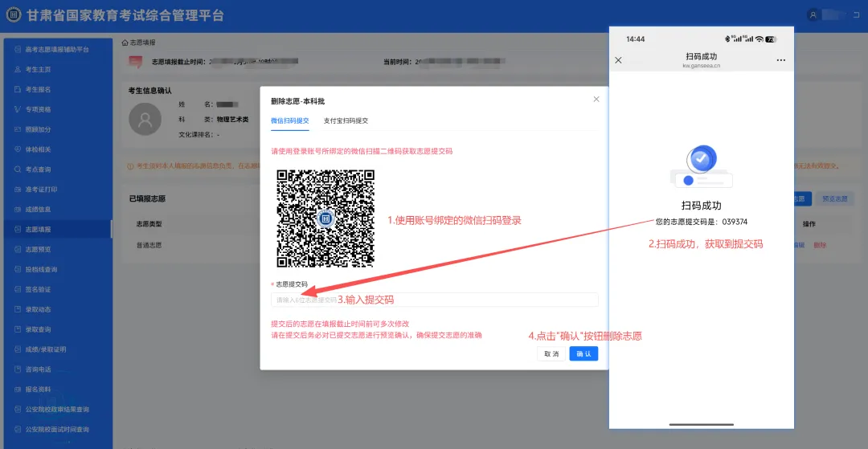Click the 报名资料 icon in sidebar
The width and height of the screenshot is (868, 449).
coord(17,390)
